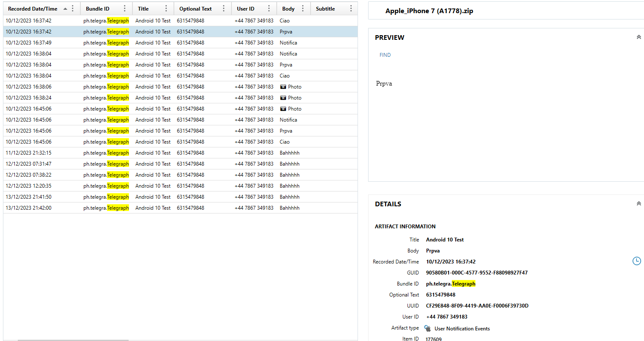Open Body column options menu
The width and height of the screenshot is (644, 341).
tap(303, 8)
